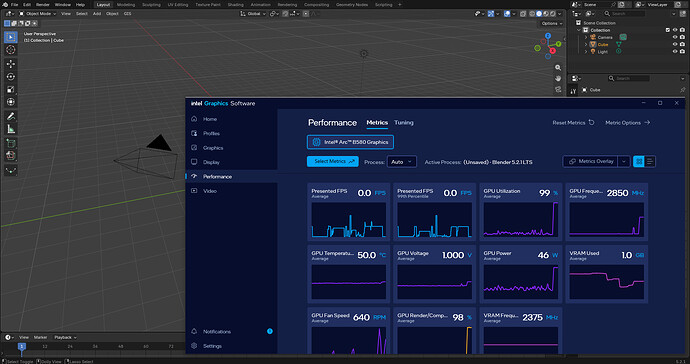Click the viewport pan hand icon
690x364 pixels.
click(558, 78)
